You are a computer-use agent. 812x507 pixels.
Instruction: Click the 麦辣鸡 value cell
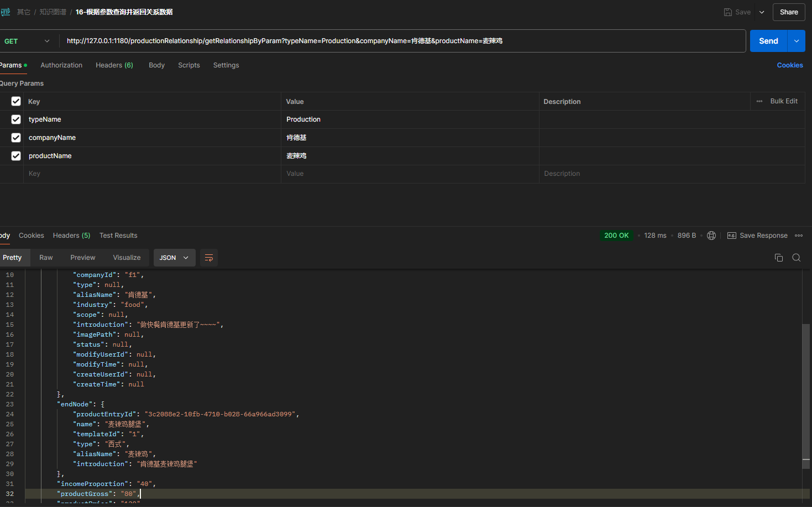pos(410,156)
